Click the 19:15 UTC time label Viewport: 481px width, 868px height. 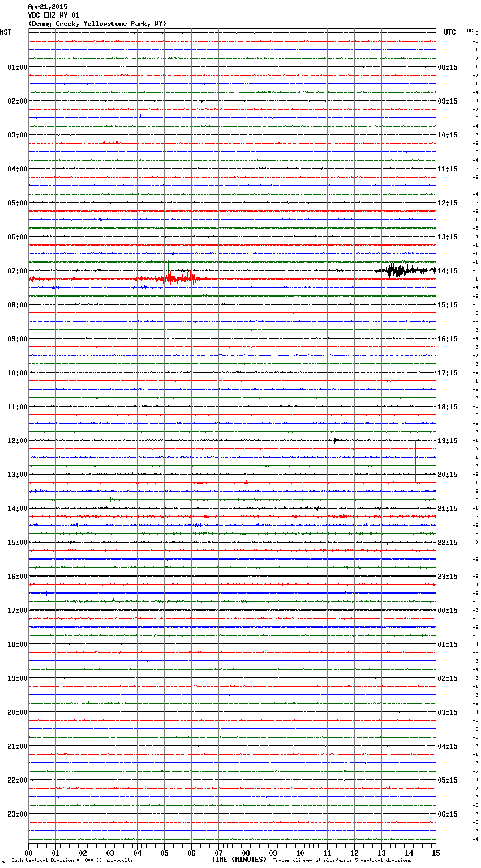[x=448, y=441]
